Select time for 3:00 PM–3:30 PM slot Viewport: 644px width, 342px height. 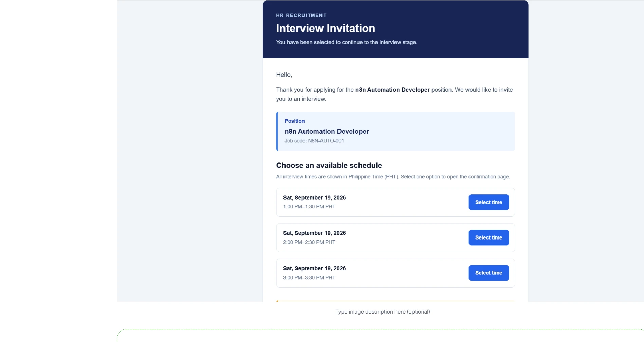coord(489,273)
